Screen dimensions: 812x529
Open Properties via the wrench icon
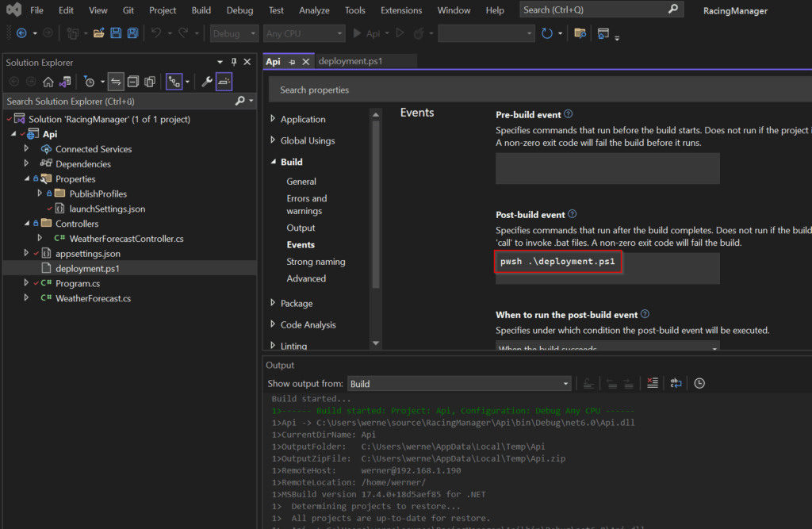(x=206, y=82)
